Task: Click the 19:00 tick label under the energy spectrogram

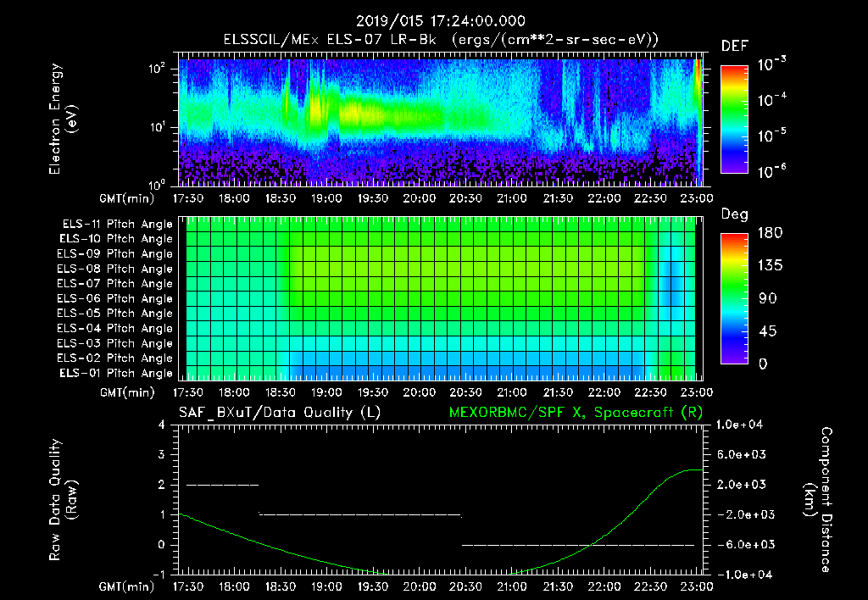Action: point(326,198)
